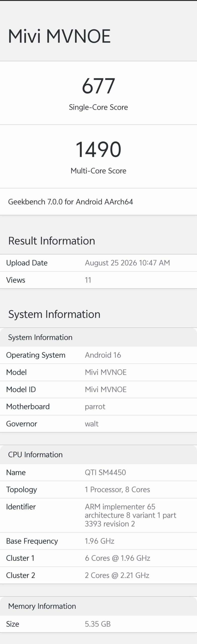Click the Model ID row label

[x=21, y=389]
